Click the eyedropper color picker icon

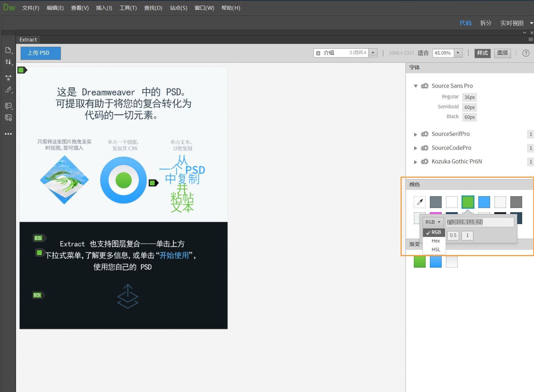[419, 202]
